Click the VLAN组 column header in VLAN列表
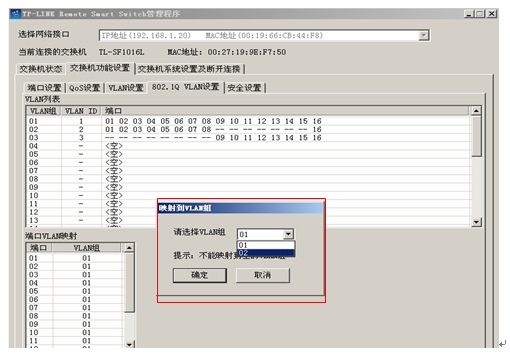510x360 pixels. 43,111
